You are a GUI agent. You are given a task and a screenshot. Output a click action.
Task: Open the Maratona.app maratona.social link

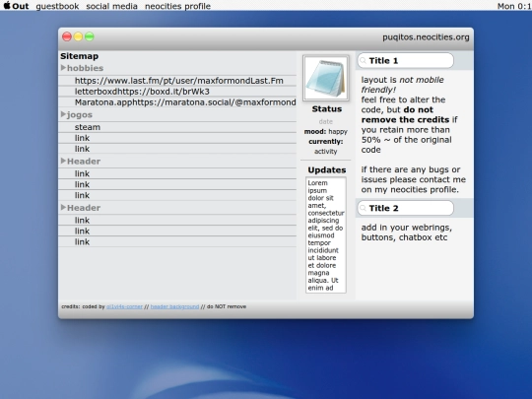coord(185,102)
